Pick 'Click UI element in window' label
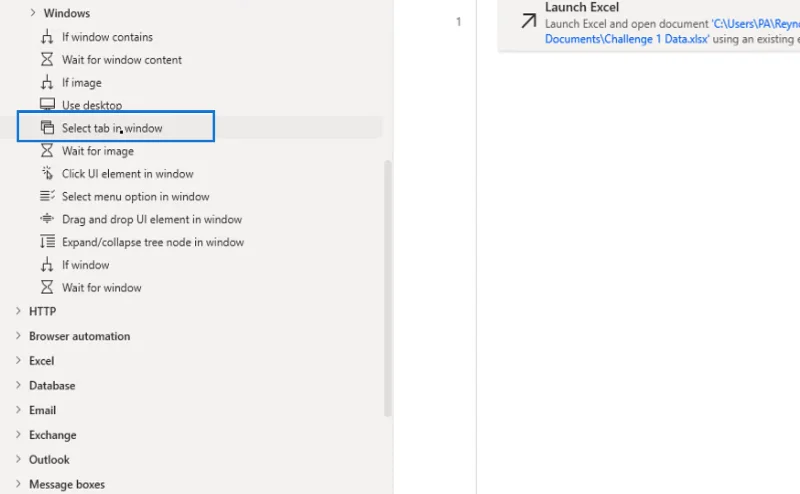 point(128,174)
